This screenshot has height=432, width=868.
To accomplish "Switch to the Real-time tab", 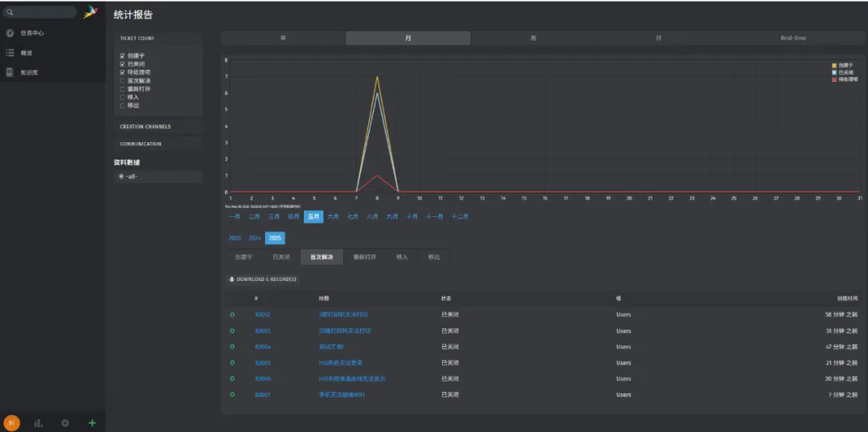I will click(x=792, y=39).
